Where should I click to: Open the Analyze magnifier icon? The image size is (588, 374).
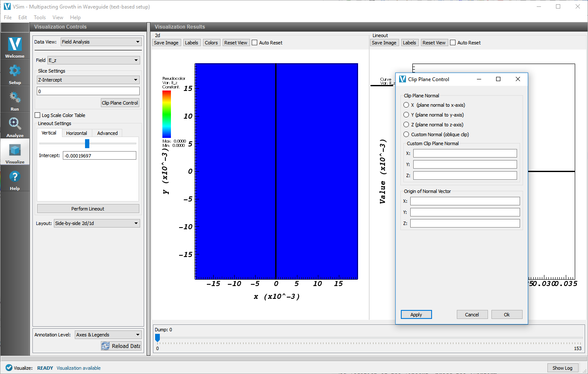tap(15, 124)
